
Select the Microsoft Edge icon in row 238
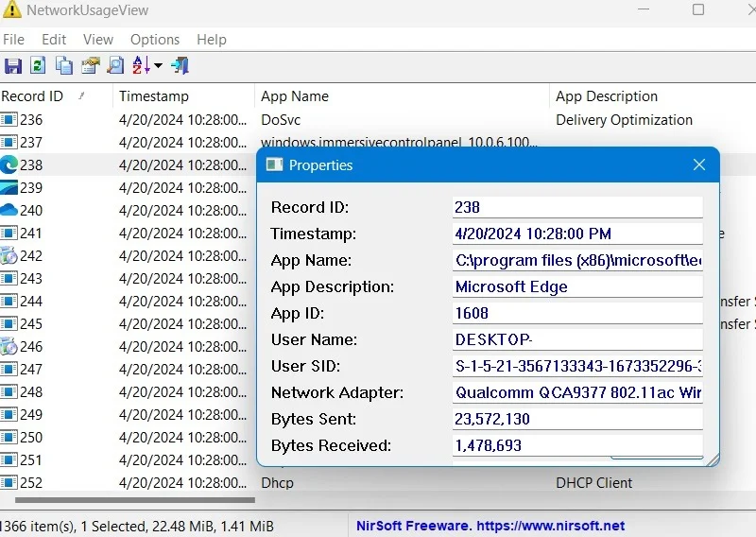click(9, 165)
